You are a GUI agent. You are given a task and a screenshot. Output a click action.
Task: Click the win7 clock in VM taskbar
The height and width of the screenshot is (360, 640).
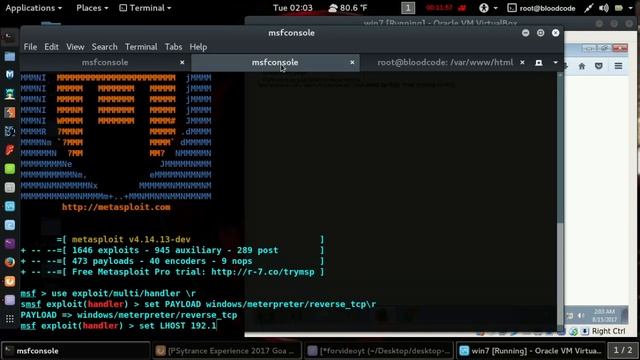point(604,315)
